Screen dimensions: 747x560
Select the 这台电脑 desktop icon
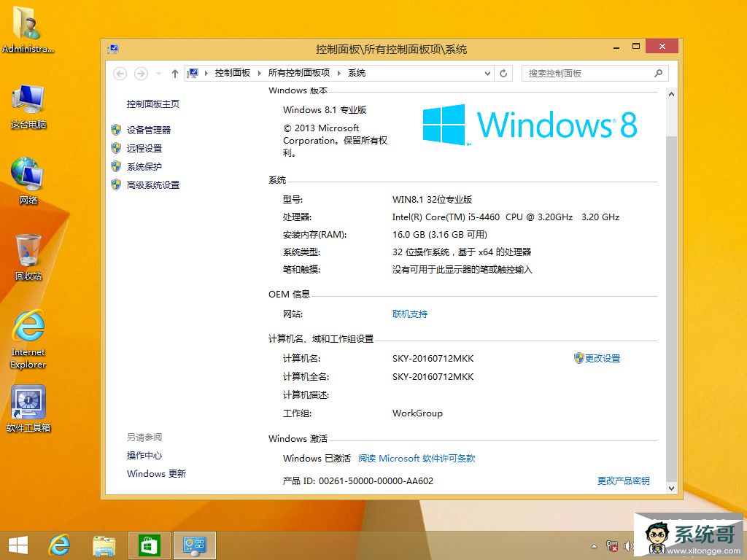click(28, 106)
